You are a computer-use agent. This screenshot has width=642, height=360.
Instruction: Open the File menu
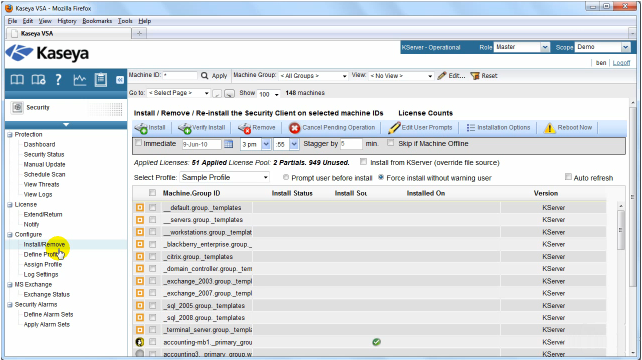coord(12,21)
